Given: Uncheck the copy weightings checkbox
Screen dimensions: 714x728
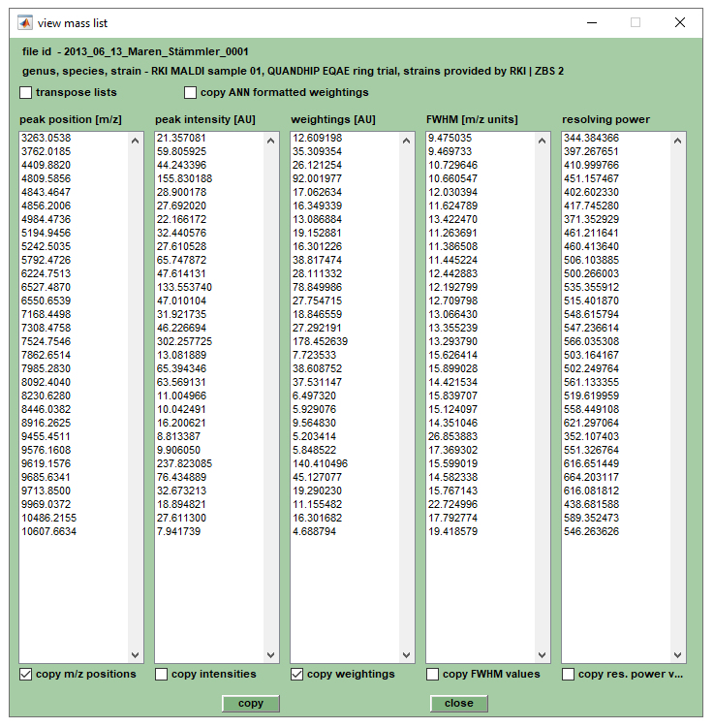Looking at the screenshot, I should [x=297, y=675].
